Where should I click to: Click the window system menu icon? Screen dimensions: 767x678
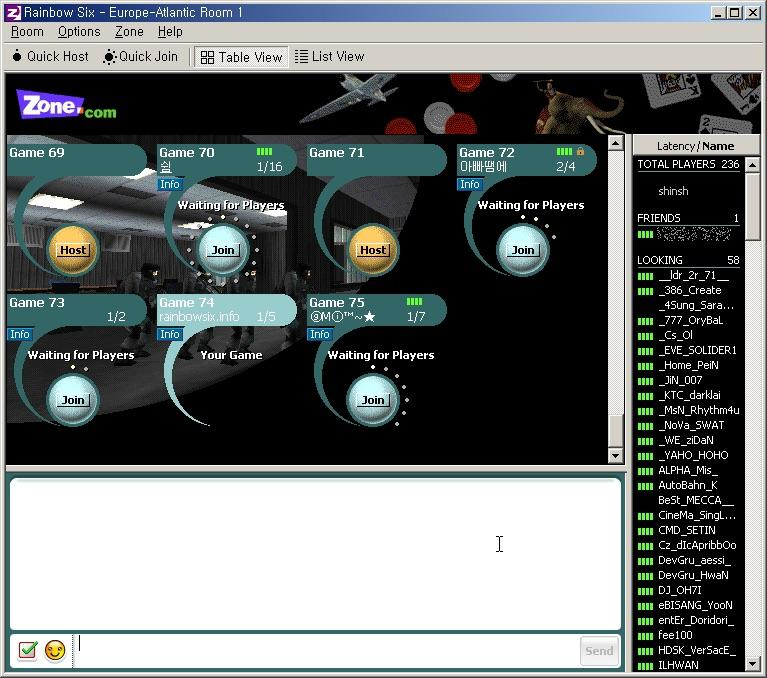(13, 13)
